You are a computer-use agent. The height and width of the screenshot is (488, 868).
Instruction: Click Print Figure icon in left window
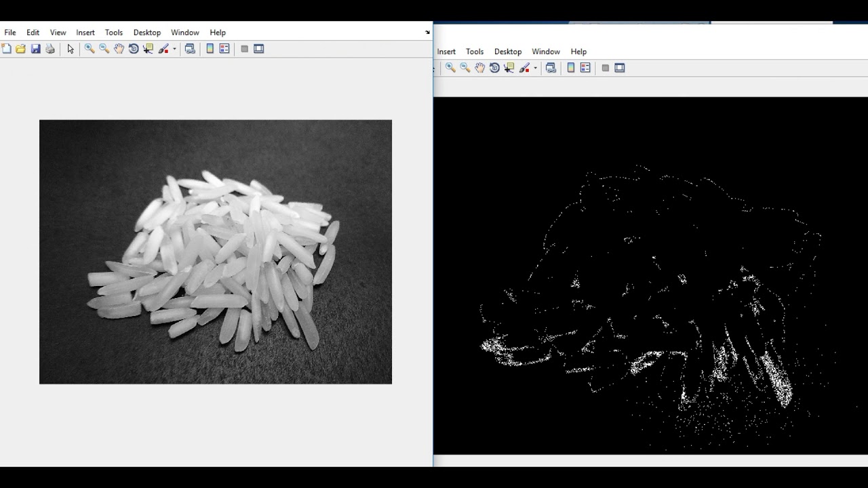click(50, 49)
